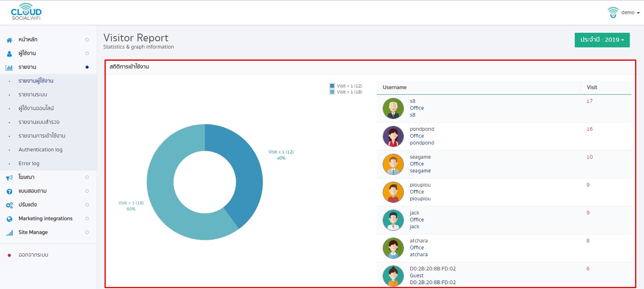Open the demo account dropdown
This screenshot has height=289, width=644.
[x=630, y=13]
